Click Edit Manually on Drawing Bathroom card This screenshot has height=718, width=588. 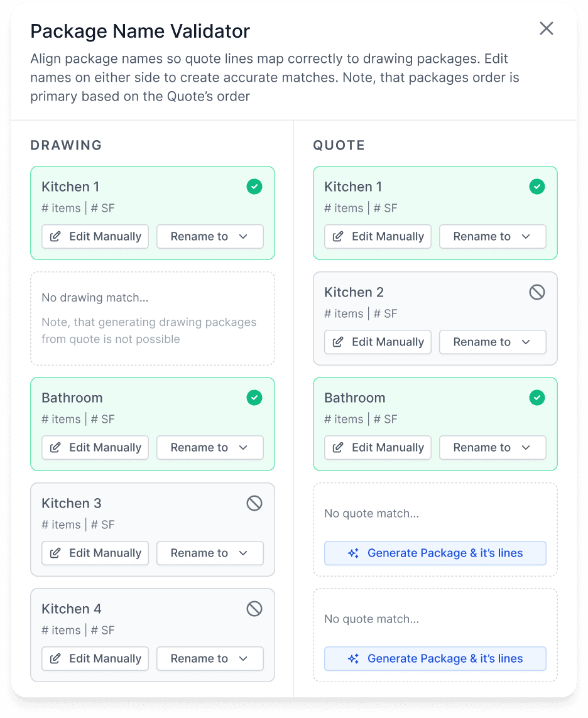pyautogui.click(x=95, y=448)
